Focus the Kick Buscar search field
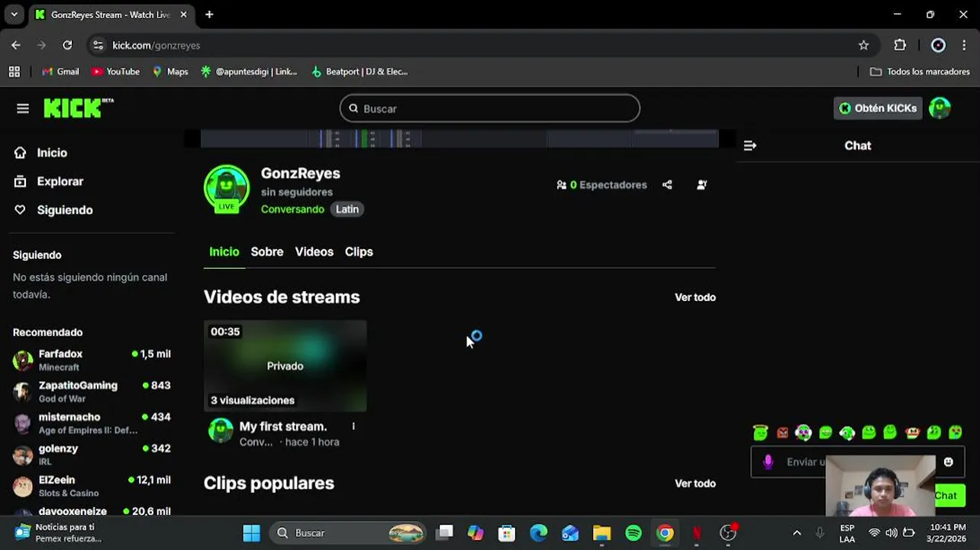Image resolution: width=980 pixels, height=550 pixels. click(x=489, y=108)
